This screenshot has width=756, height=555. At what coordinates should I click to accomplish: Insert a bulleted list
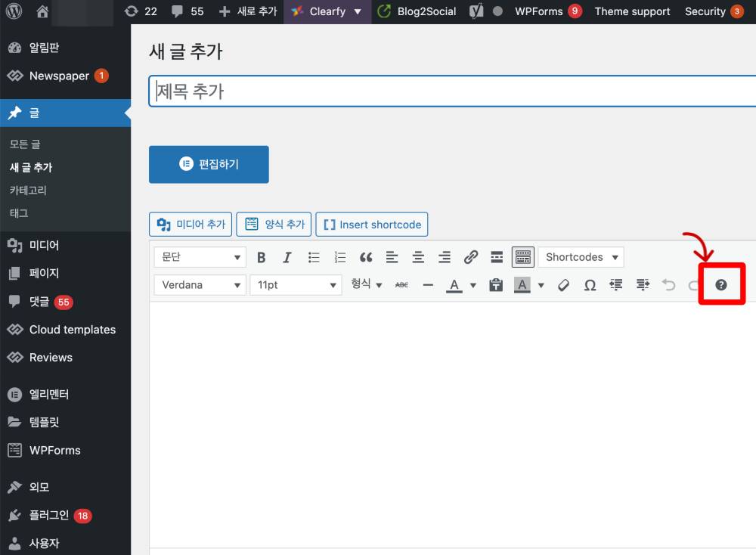click(x=314, y=258)
